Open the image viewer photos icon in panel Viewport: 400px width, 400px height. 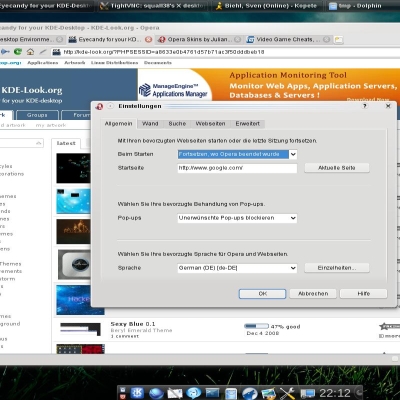click(x=268, y=393)
